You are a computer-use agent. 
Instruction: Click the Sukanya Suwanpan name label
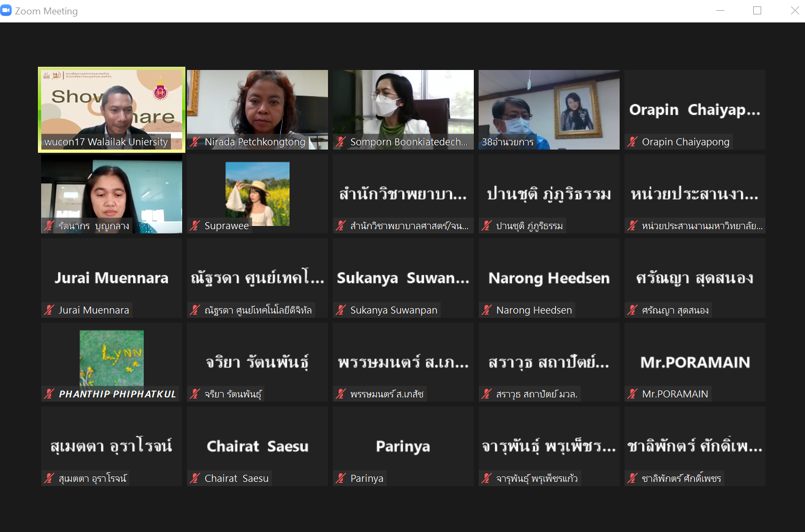point(393,310)
